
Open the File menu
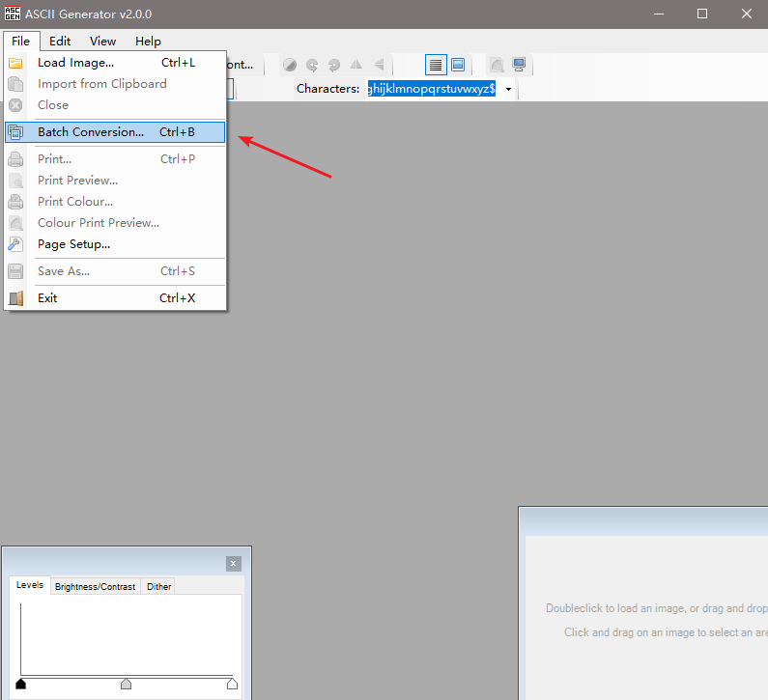pyautogui.click(x=21, y=42)
